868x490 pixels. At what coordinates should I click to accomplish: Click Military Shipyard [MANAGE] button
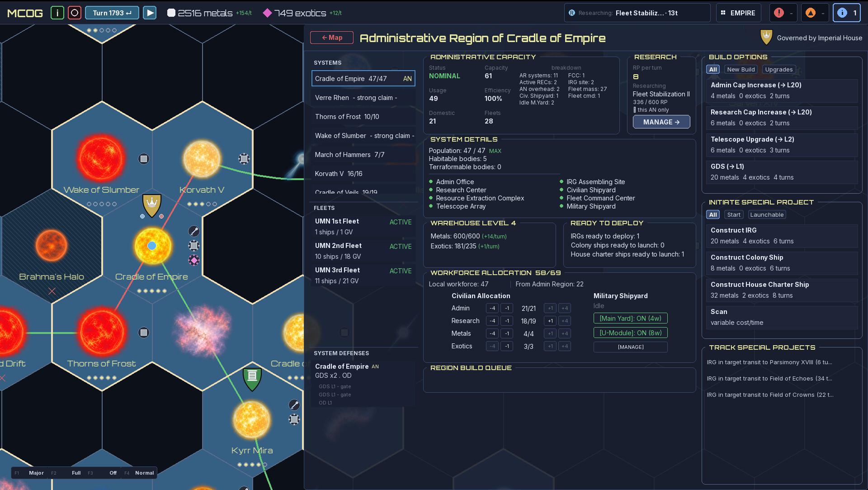click(631, 347)
